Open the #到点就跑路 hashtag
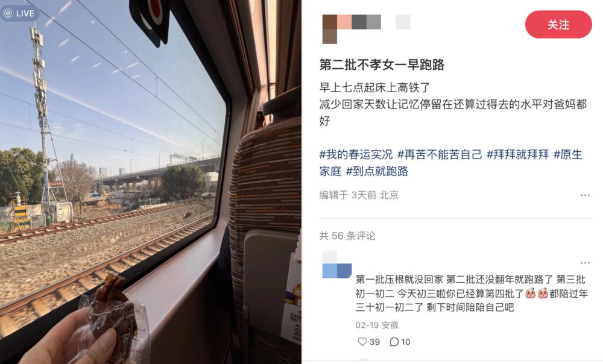603x364 pixels. pos(377,171)
